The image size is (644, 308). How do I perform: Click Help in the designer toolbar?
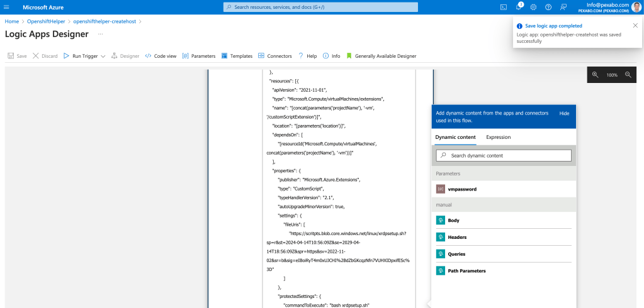307,56
